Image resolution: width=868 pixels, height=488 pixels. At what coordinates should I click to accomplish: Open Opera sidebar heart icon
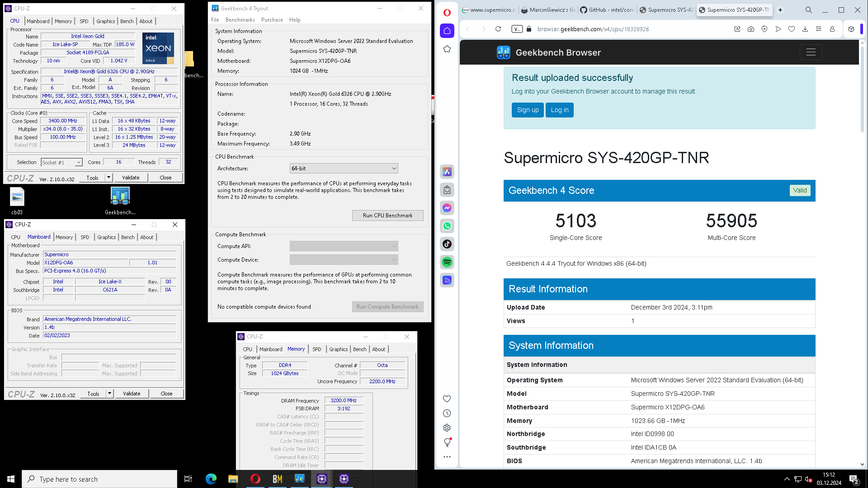(x=447, y=399)
